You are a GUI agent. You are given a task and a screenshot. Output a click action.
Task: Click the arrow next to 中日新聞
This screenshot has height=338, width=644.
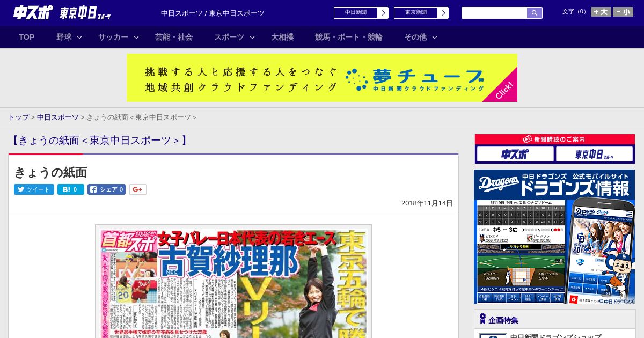[x=383, y=13]
